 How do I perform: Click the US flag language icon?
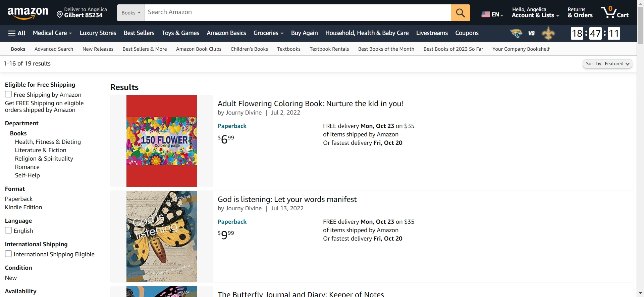pyautogui.click(x=485, y=14)
